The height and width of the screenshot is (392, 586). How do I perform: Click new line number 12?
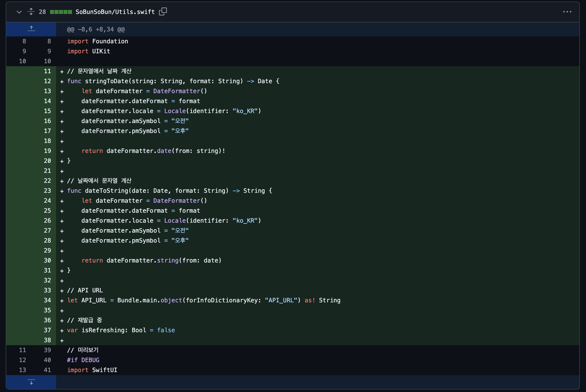[x=47, y=81]
